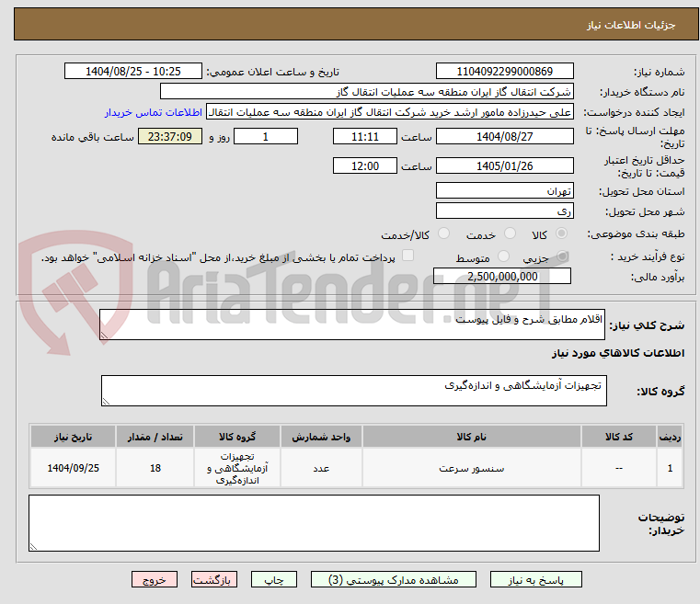This screenshot has height=604, width=700.
Task: Click the ردیف column header
Action: coord(670,437)
